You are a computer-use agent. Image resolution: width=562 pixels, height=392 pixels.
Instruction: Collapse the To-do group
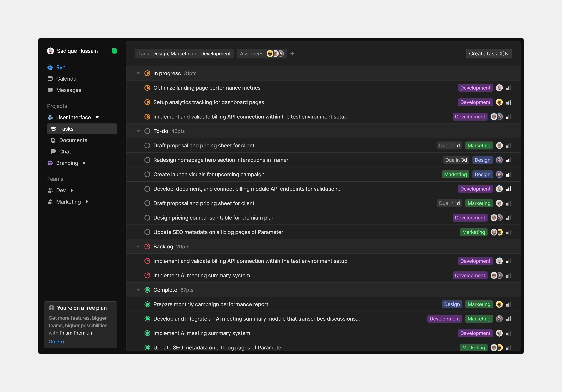point(138,131)
